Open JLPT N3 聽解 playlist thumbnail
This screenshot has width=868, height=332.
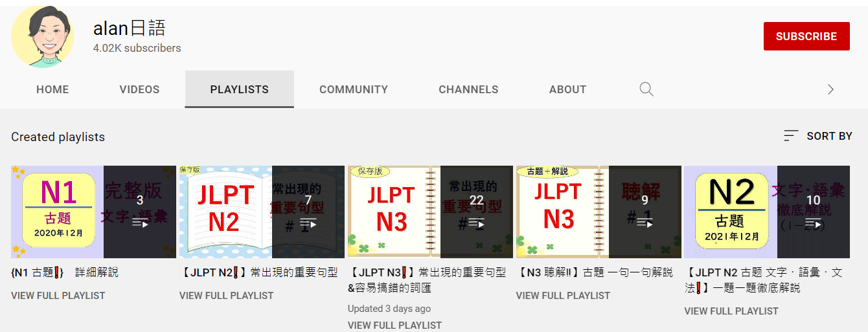click(x=599, y=212)
